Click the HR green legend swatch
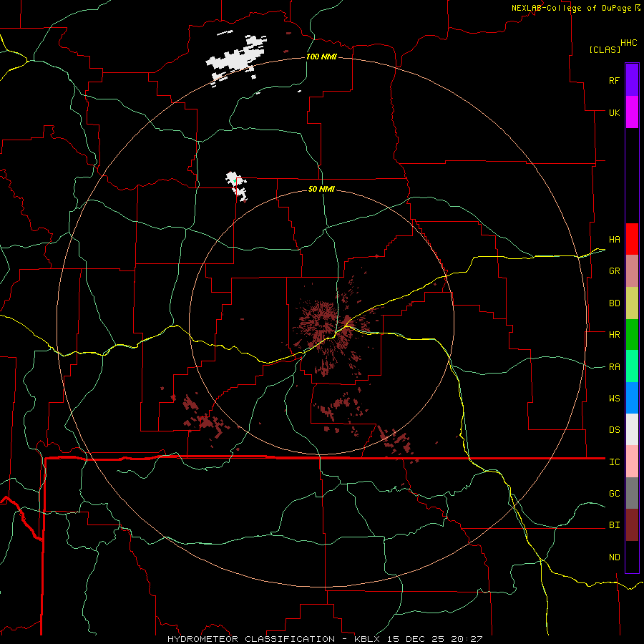 tap(632, 334)
